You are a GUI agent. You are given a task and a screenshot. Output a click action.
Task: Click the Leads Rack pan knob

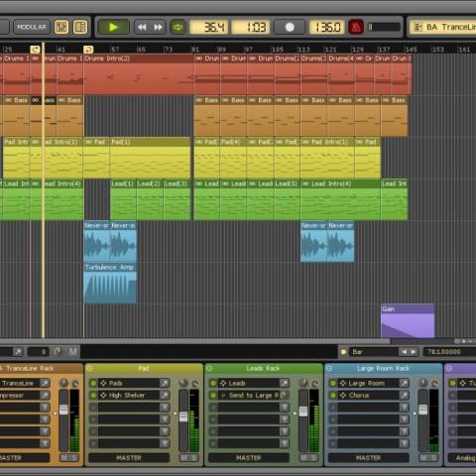[x=303, y=383]
